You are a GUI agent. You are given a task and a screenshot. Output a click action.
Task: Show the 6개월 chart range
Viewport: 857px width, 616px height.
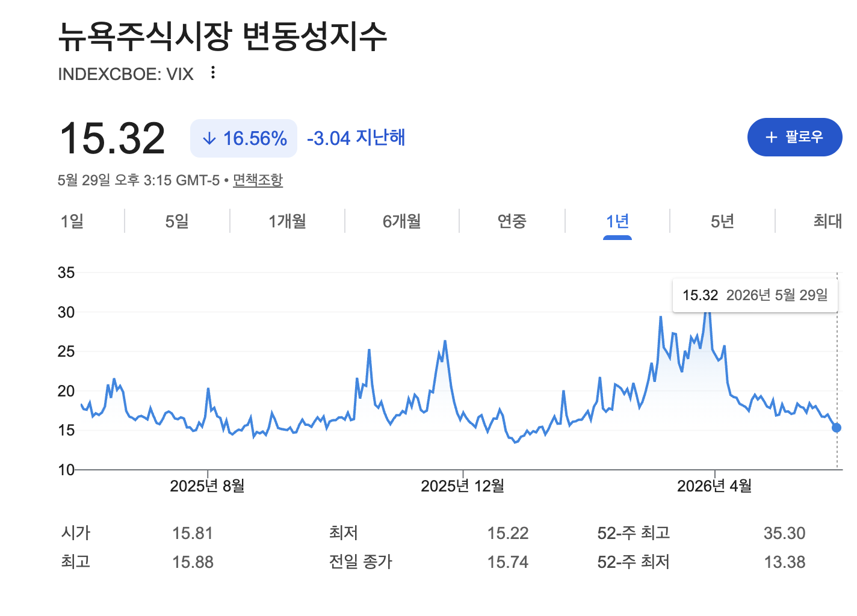[401, 221]
